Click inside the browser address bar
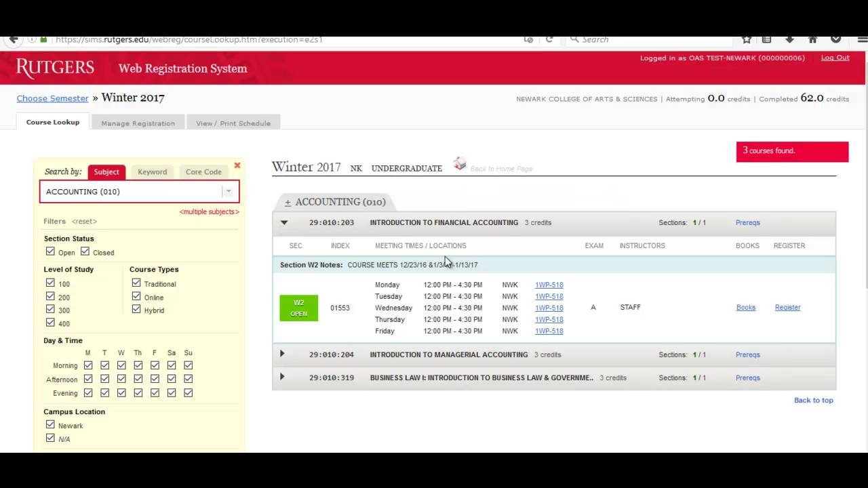868x488 pixels. 271,39
